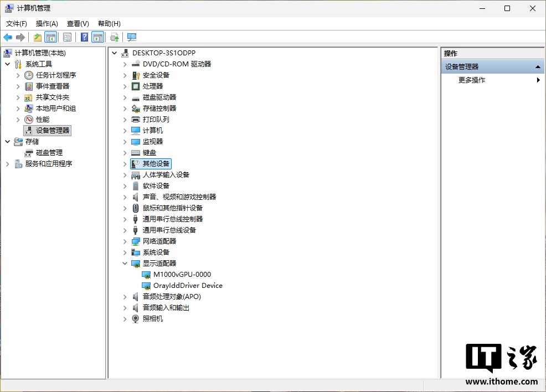Image resolution: width=546 pixels, height=392 pixels.
Task: Toggle the console tree pane toolbar button
Action: tap(51, 37)
